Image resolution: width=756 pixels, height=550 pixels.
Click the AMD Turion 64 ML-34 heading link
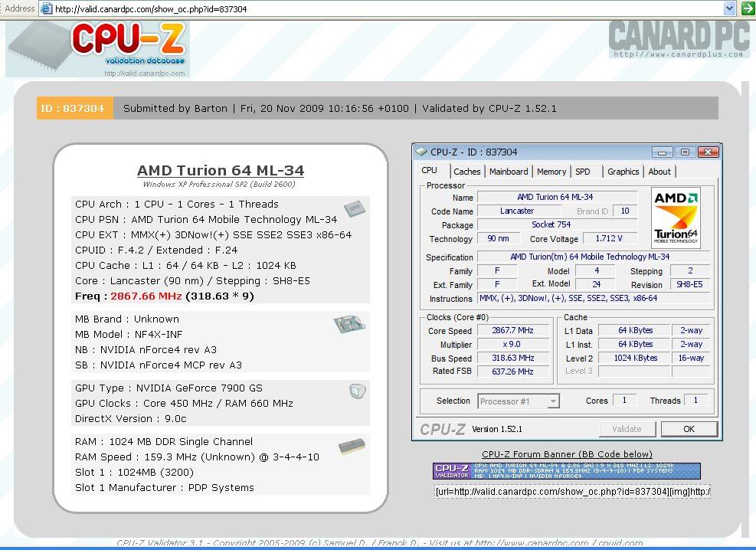pyautogui.click(x=221, y=170)
